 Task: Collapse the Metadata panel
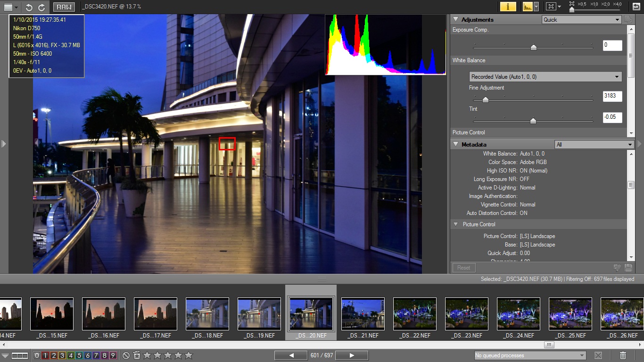click(455, 144)
